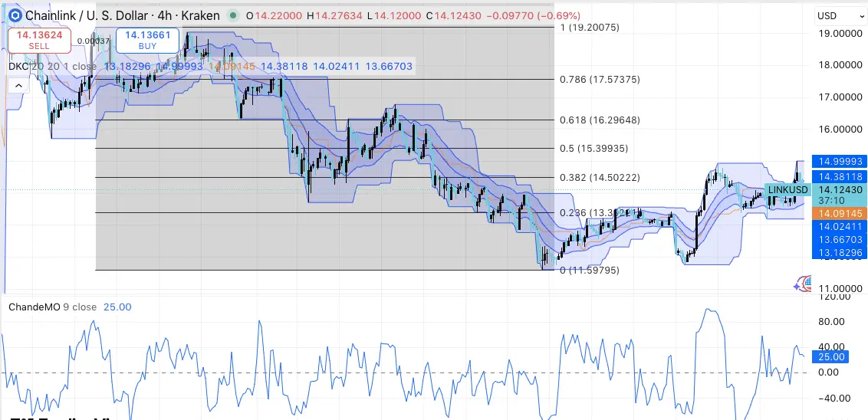Click the 14.02411 value in DKC legend
Image resolution: width=868 pixels, height=420 pixels.
point(337,67)
